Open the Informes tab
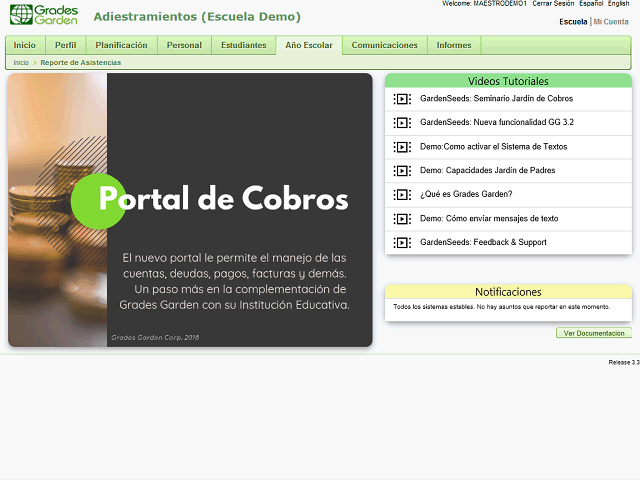The image size is (640, 480). point(454,45)
